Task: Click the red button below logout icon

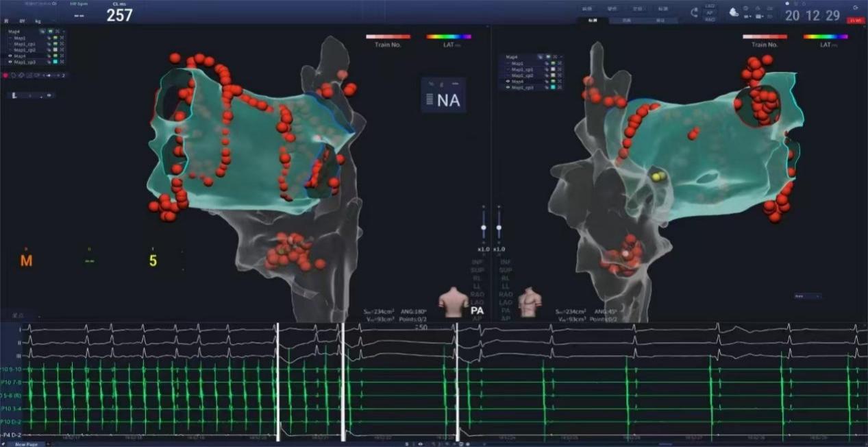Action: click(856, 21)
